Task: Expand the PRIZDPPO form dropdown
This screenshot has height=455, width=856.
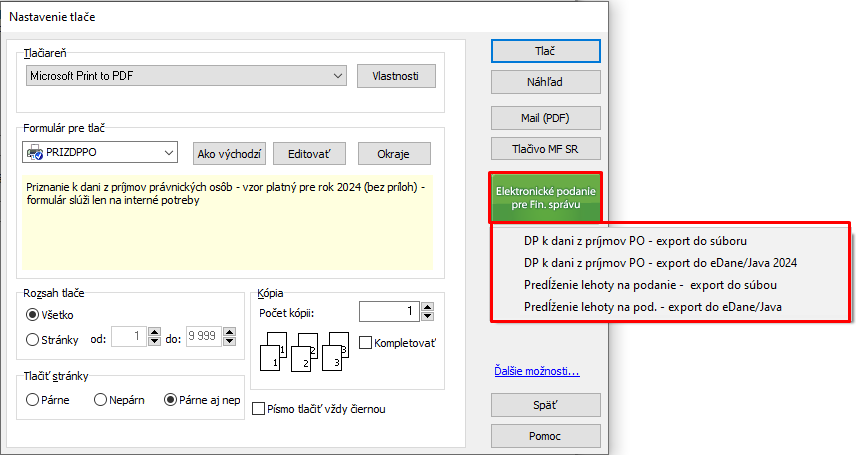Action: click(167, 153)
